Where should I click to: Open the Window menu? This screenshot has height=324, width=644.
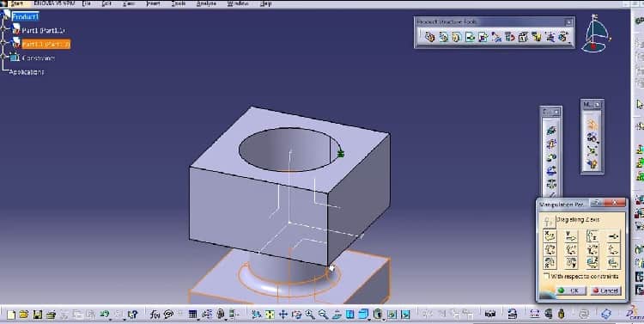238,3
